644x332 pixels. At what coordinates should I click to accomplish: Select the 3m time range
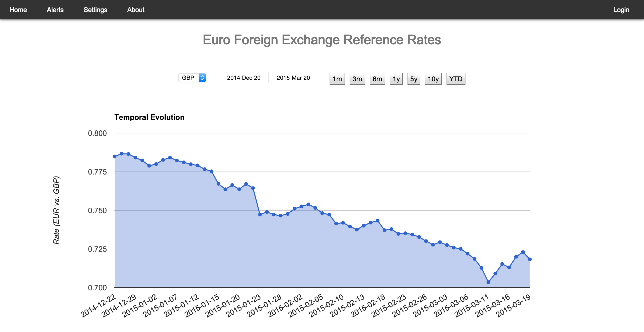[x=357, y=78]
